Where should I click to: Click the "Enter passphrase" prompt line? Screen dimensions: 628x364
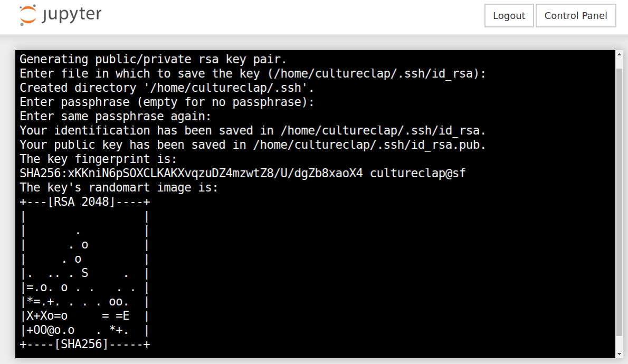(167, 102)
